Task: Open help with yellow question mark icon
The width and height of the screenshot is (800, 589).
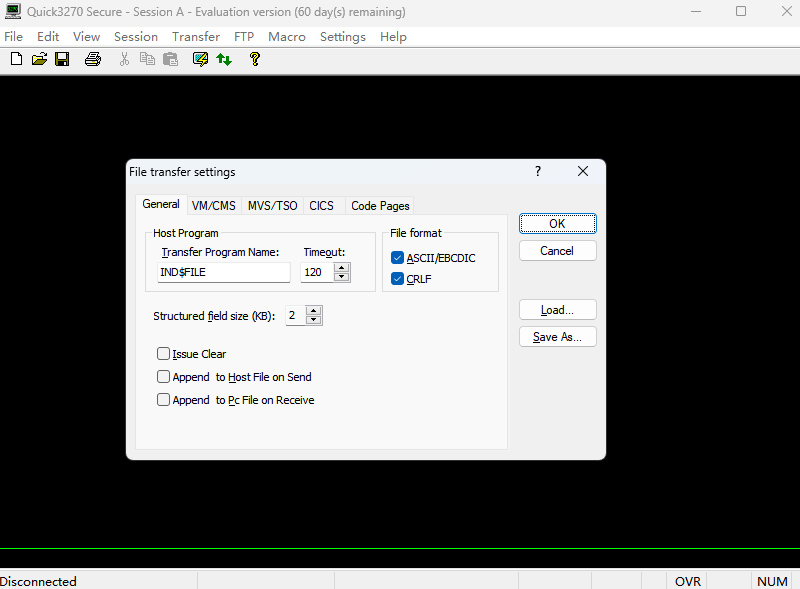Action: point(255,59)
